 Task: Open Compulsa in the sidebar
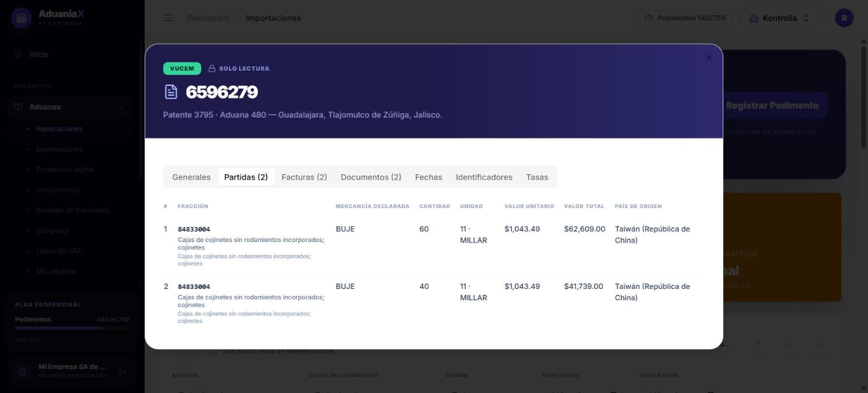[x=52, y=231]
